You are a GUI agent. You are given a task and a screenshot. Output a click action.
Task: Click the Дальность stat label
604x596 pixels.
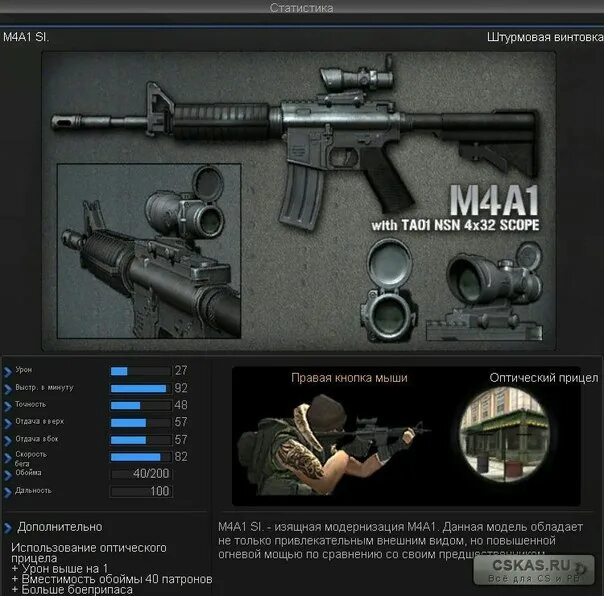point(33,490)
